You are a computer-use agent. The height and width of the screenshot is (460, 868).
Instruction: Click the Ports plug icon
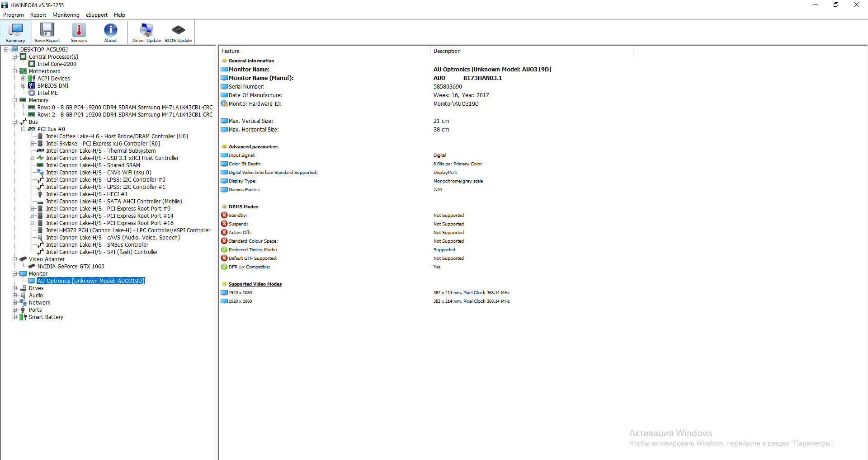click(x=23, y=310)
